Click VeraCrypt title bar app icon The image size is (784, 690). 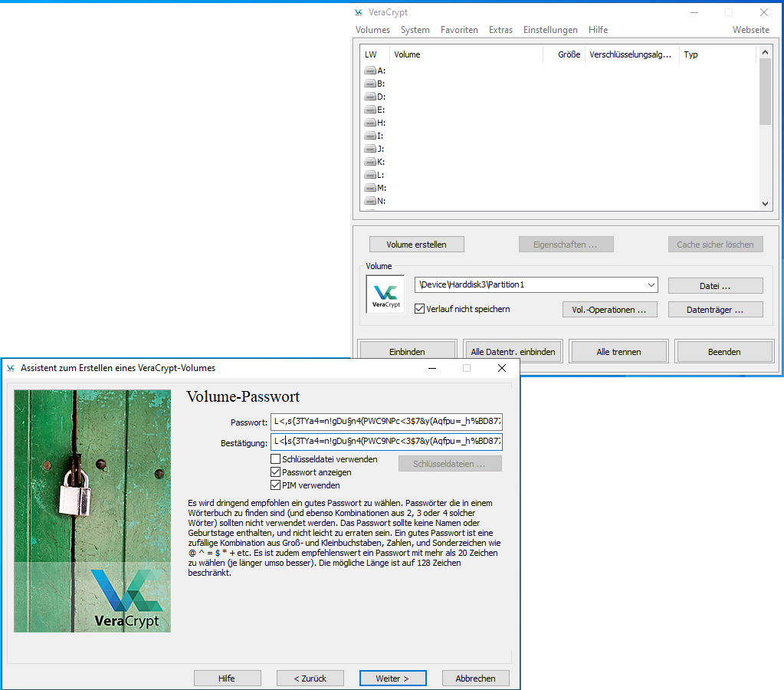coord(359,12)
